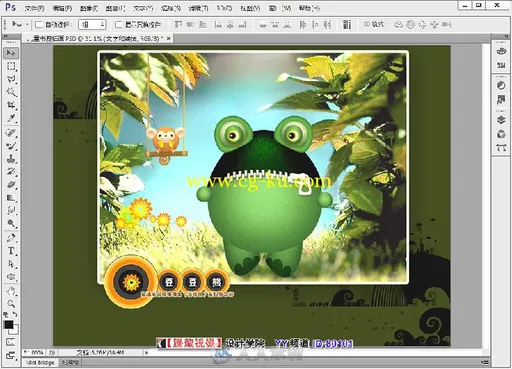Click the zoom percentage field in status bar
This screenshot has height=369, width=512.
34,352
